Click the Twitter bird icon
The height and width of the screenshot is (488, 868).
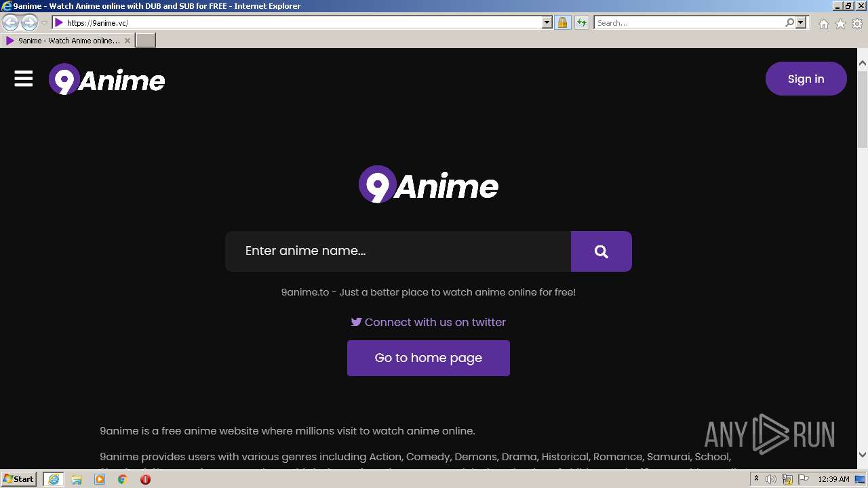(x=356, y=322)
